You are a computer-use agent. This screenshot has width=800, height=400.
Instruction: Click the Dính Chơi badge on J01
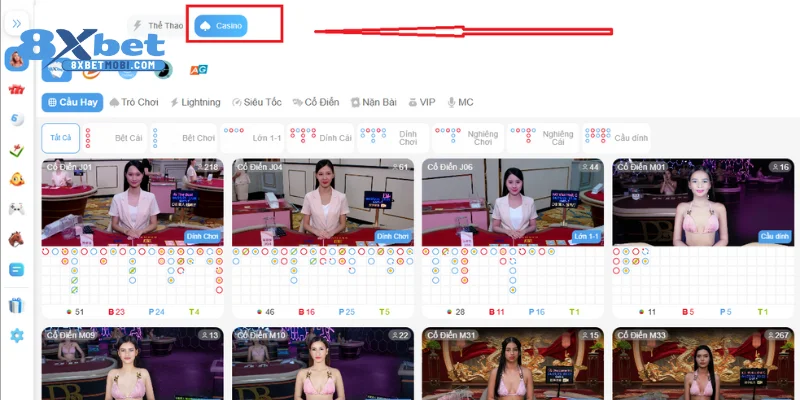pos(203,236)
